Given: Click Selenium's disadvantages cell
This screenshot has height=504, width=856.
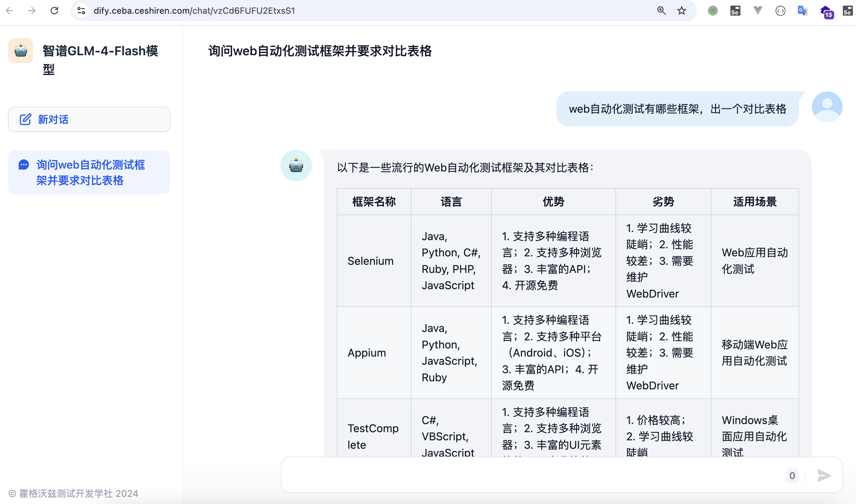Looking at the screenshot, I should tap(663, 261).
